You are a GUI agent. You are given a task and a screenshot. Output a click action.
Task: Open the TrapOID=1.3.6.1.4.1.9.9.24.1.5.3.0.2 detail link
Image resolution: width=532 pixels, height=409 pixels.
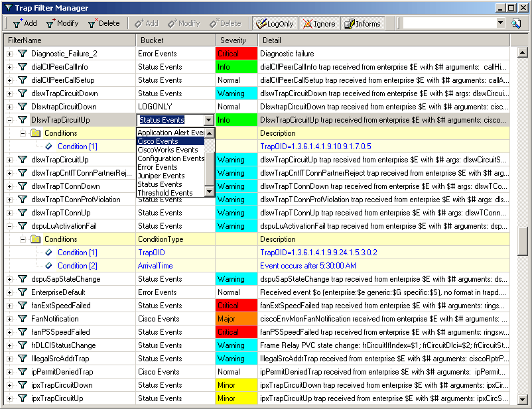click(319, 253)
